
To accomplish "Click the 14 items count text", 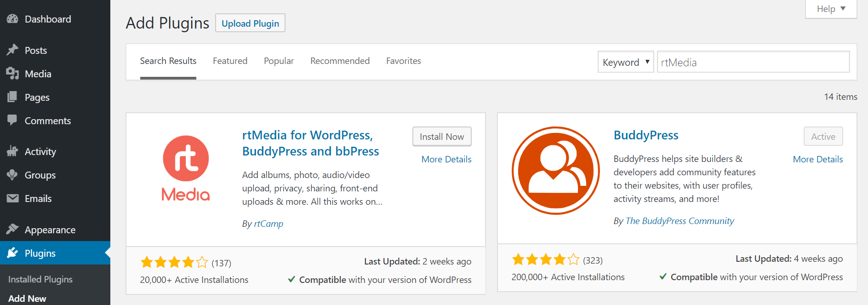I will [840, 97].
